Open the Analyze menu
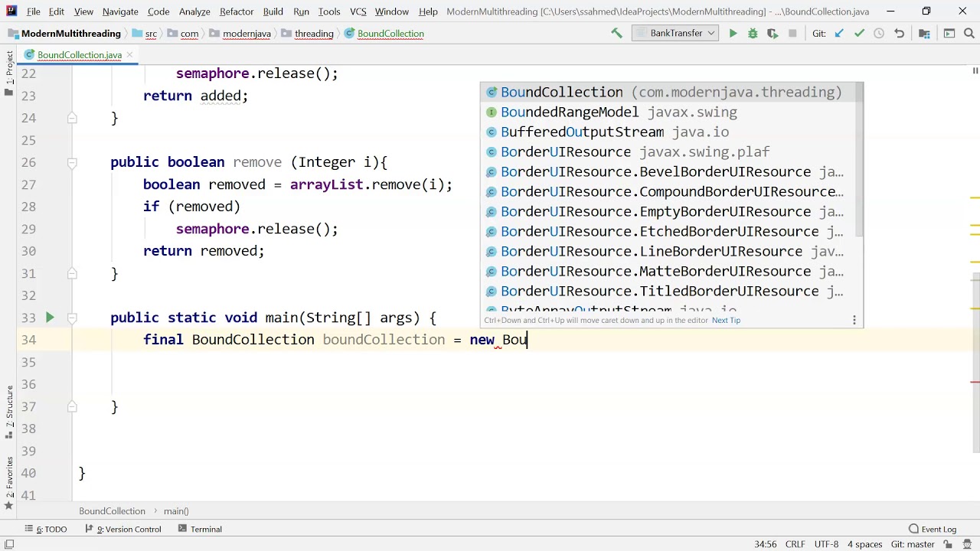This screenshot has width=980, height=551. click(x=194, y=11)
